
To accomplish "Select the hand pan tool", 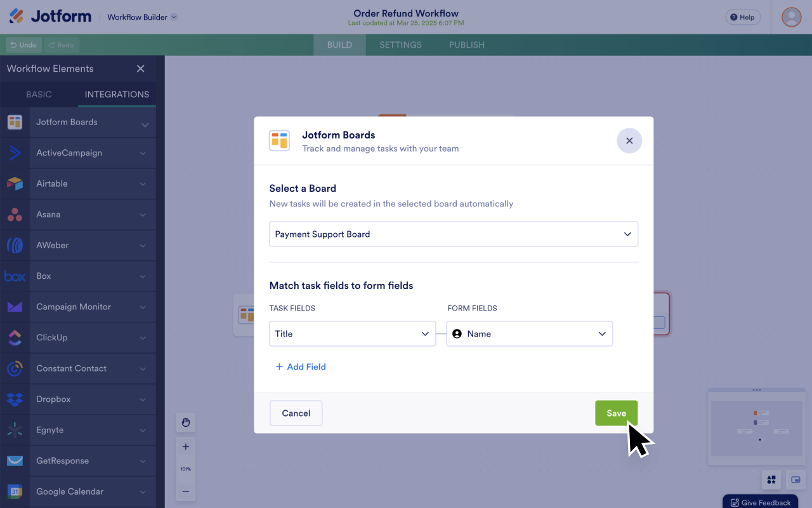I will 186,422.
